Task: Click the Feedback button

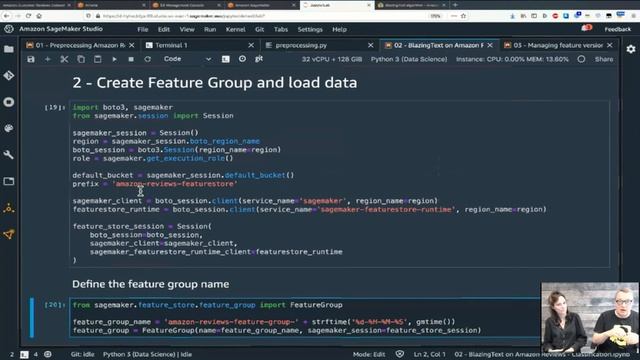Action: [x=618, y=29]
